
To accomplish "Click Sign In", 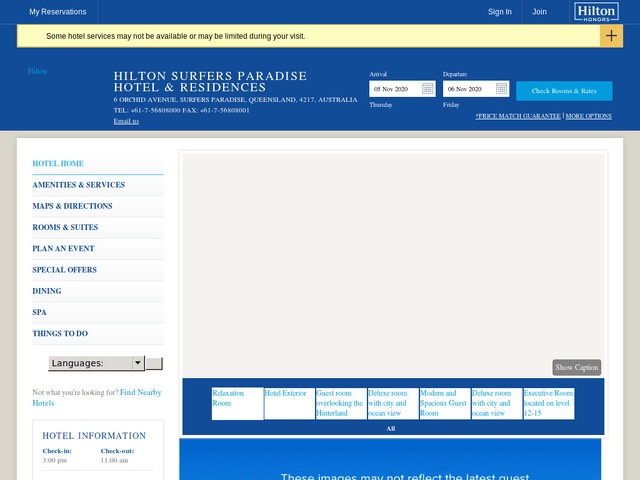I will click(x=500, y=12).
